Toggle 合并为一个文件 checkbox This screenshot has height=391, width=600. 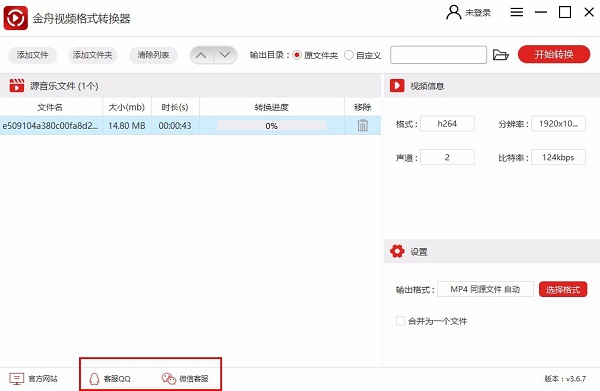(x=400, y=321)
